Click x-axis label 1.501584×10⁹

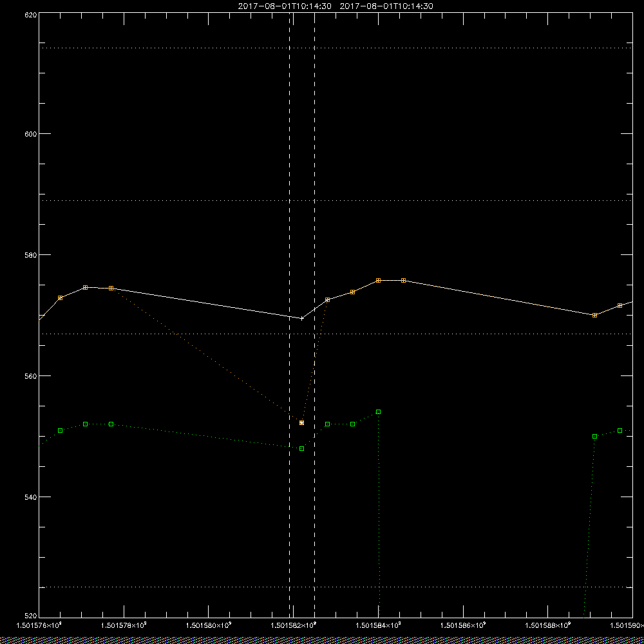[379, 625]
